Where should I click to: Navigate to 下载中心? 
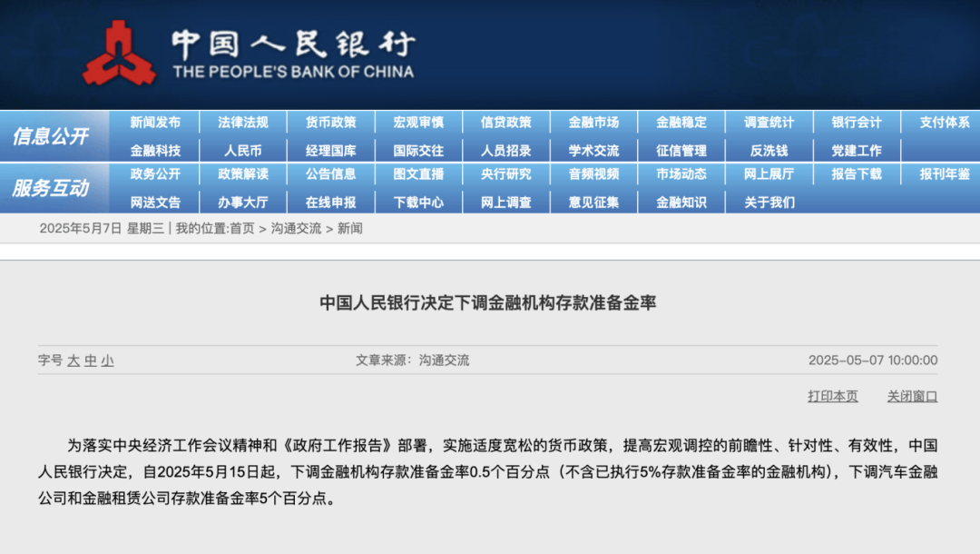point(420,202)
